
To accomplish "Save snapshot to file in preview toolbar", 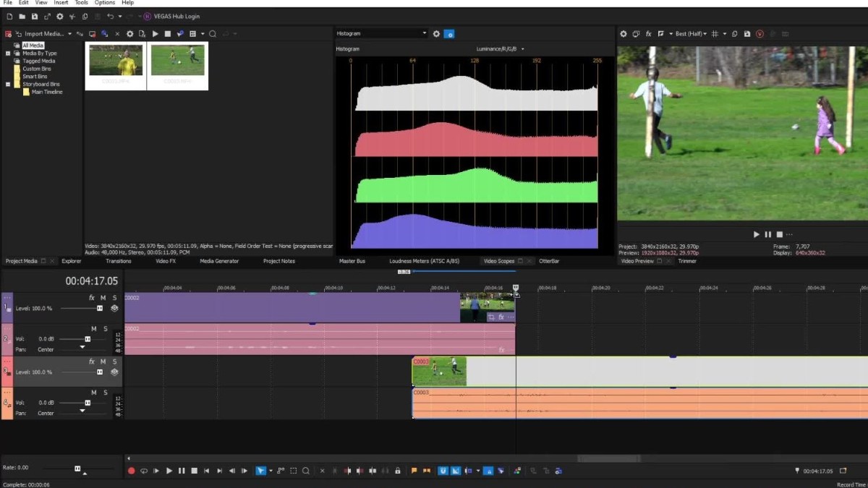I will tap(746, 33).
